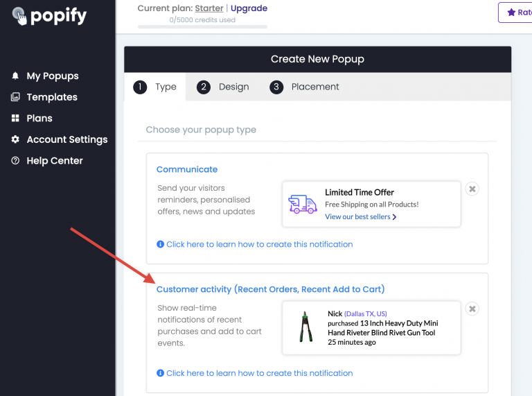Click the credits used progress bar
532x396 pixels.
[202, 27]
